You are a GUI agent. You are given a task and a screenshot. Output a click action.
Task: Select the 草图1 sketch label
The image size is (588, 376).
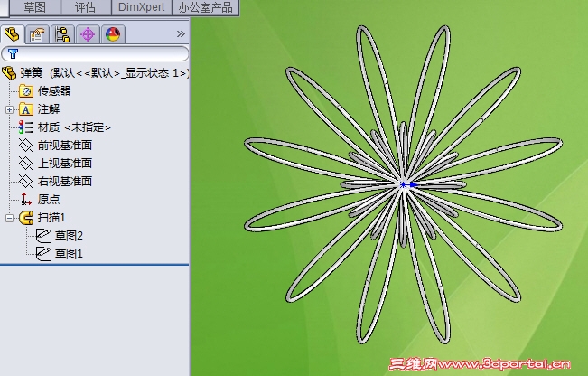click(x=69, y=254)
